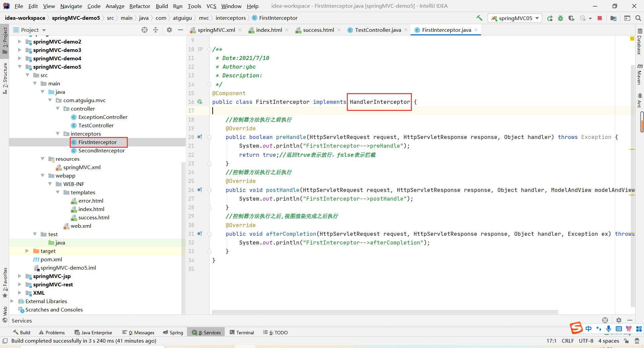Select pom.xml in project tree
The height and width of the screenshot is (348, 644).
click(51, 259)
